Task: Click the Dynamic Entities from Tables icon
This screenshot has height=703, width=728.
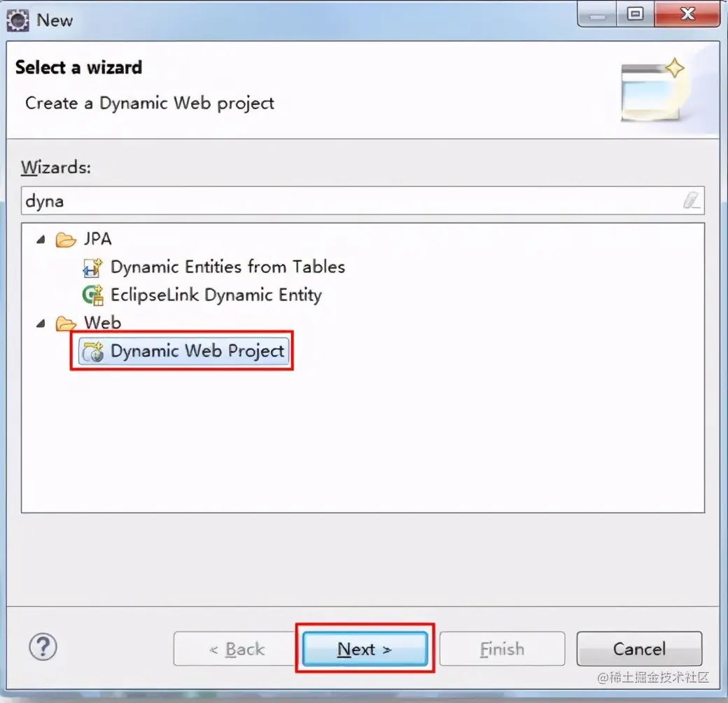Action: (x=92, y=267)
